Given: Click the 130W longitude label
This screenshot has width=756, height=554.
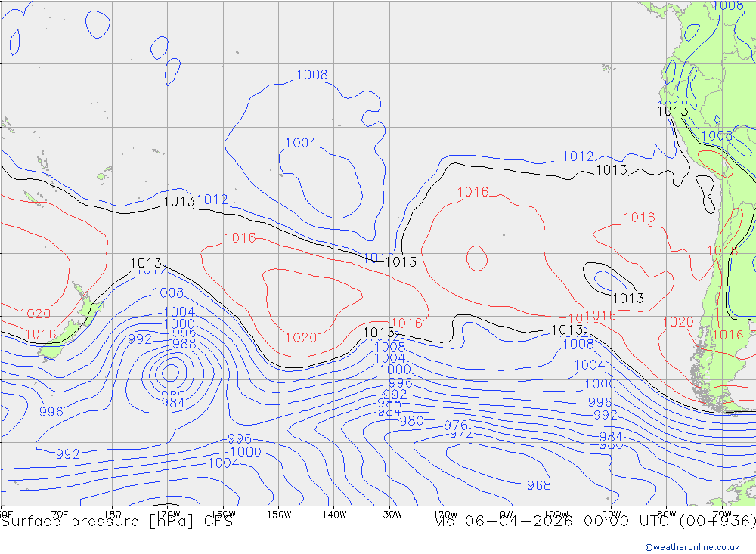Looking at the screenshot, I should (x=389, y=515).
